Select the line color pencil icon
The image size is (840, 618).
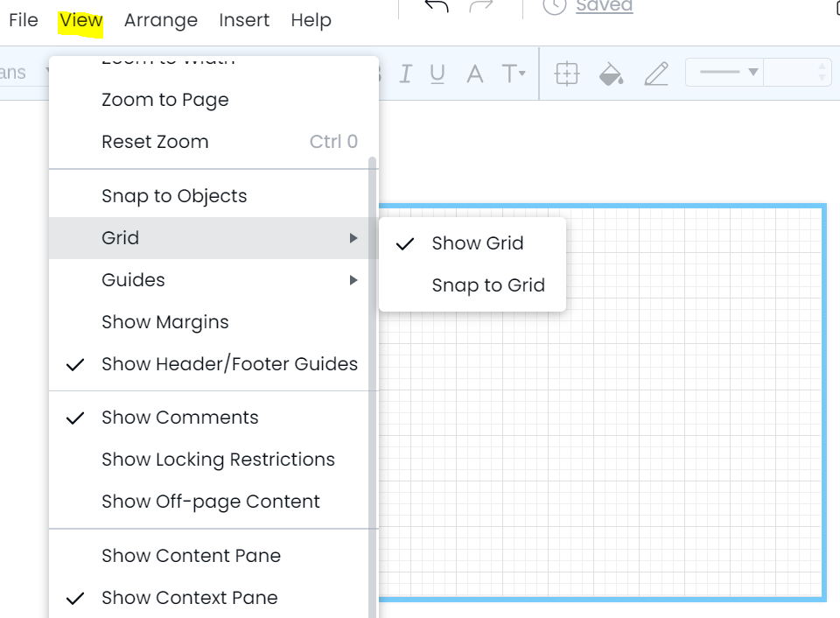coord(656,74)
